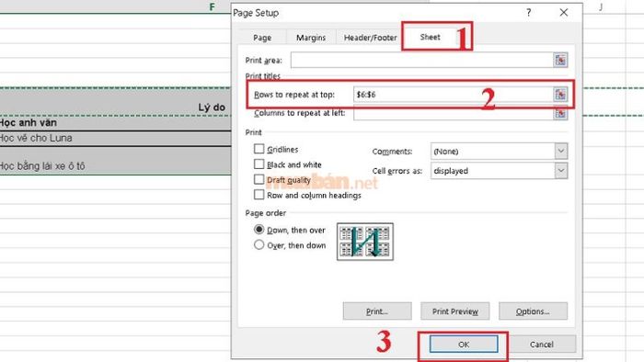Click the Print area range selector icon
The width and height of the screenshot is (644, 362).
[x=560, y=61]
